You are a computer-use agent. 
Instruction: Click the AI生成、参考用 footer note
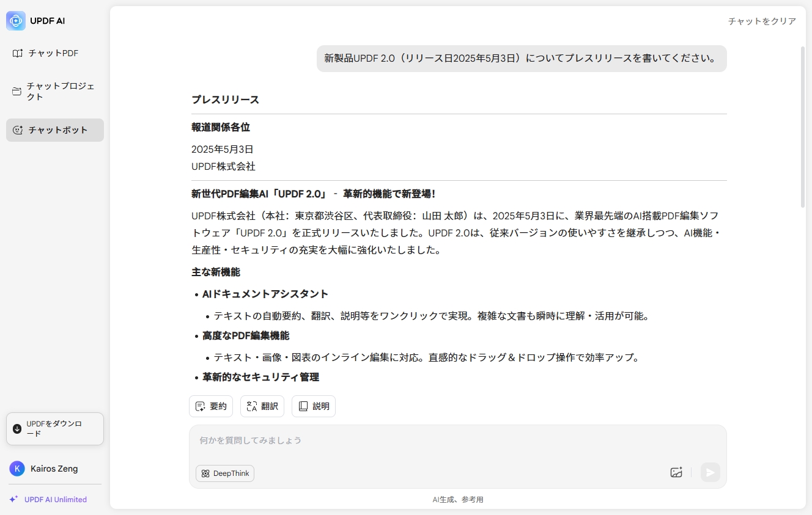click(x=458, y=500)
